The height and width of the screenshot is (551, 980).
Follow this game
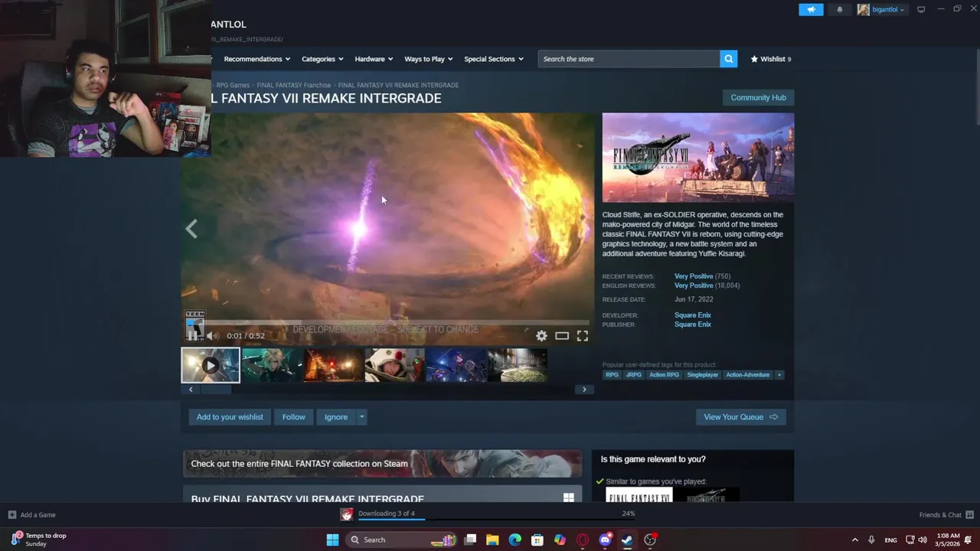click(x=293, y=417)
